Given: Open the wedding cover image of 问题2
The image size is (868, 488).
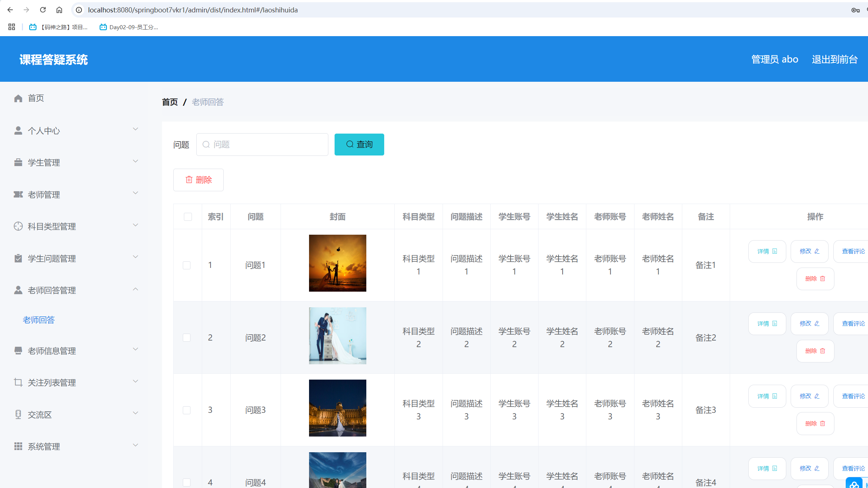Looking at the screenshot, I should click(337, 336).
